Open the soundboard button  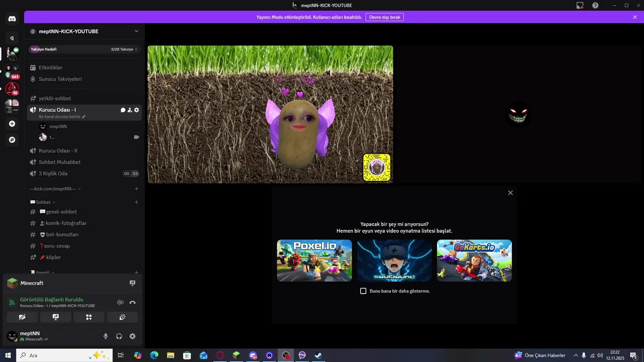pyautogui.click(x=122, y=317)
